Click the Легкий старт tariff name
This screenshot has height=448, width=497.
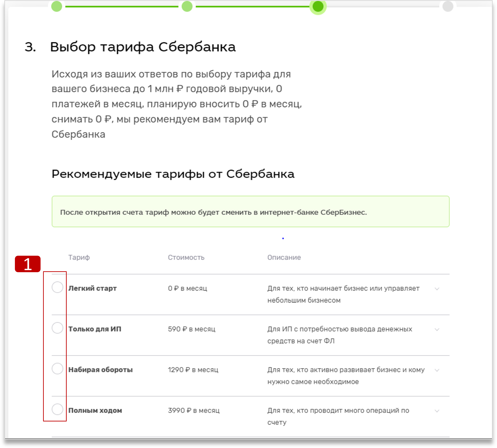coord(92,288)
